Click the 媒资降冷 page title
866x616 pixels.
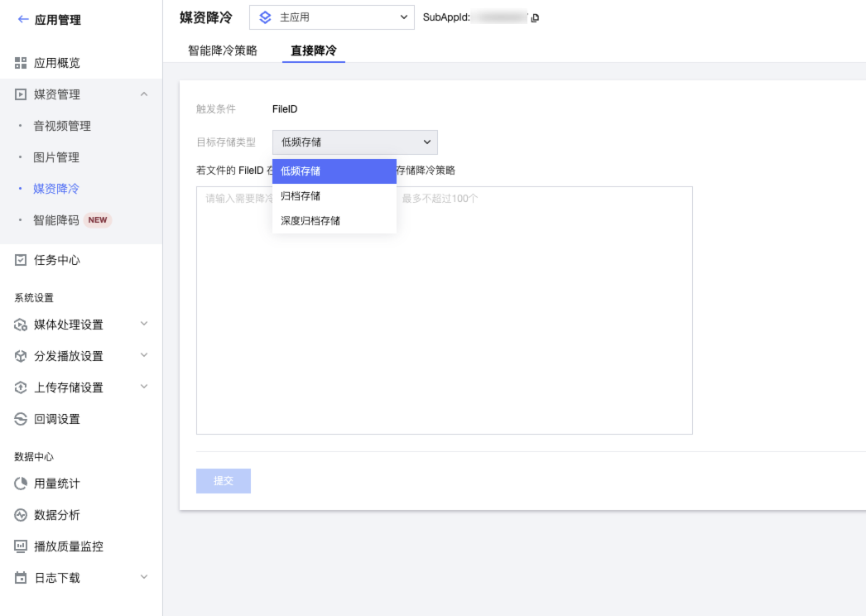pyautogui.click(x=206, y=17)
